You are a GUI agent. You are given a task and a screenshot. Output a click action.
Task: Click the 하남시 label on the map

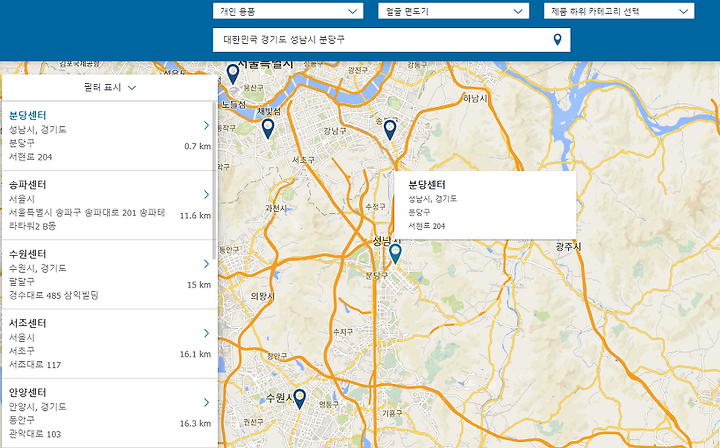click(475, 98)
